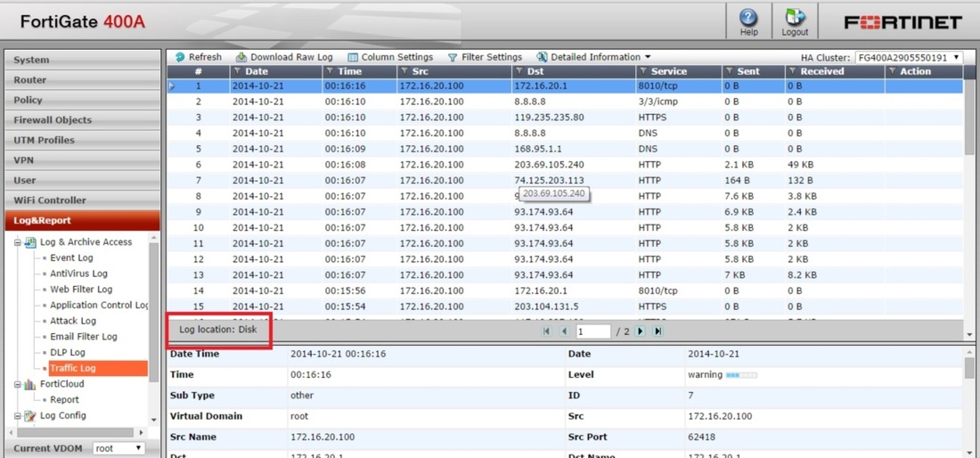
Task: Click the Service column filter icon
Action: click(x=644, y=71)
